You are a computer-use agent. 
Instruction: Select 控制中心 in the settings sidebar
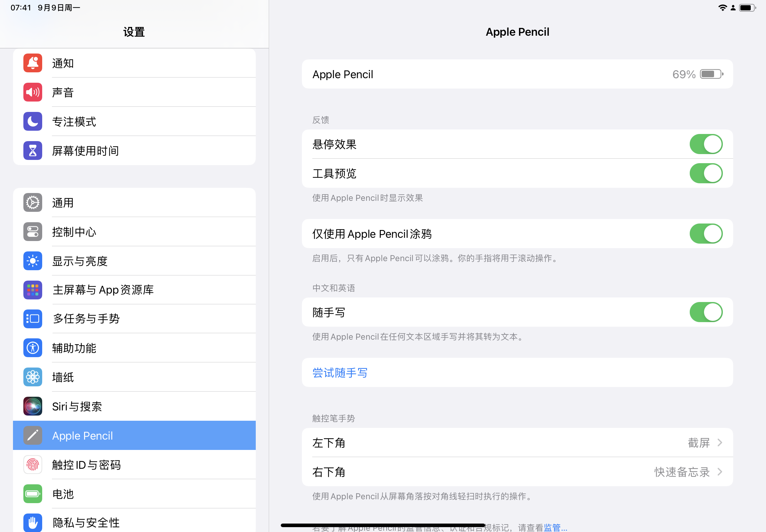(74, 232)
